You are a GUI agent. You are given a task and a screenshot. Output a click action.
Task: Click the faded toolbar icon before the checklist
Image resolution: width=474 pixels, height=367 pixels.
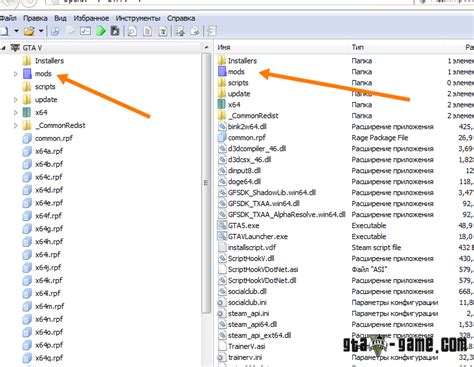[x=71, y=31]
